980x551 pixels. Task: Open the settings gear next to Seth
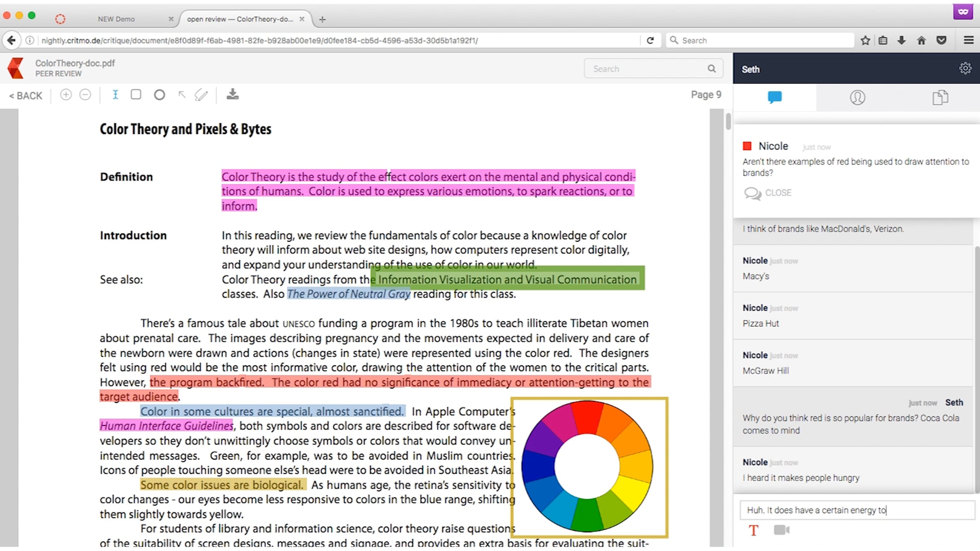[965, 68]
